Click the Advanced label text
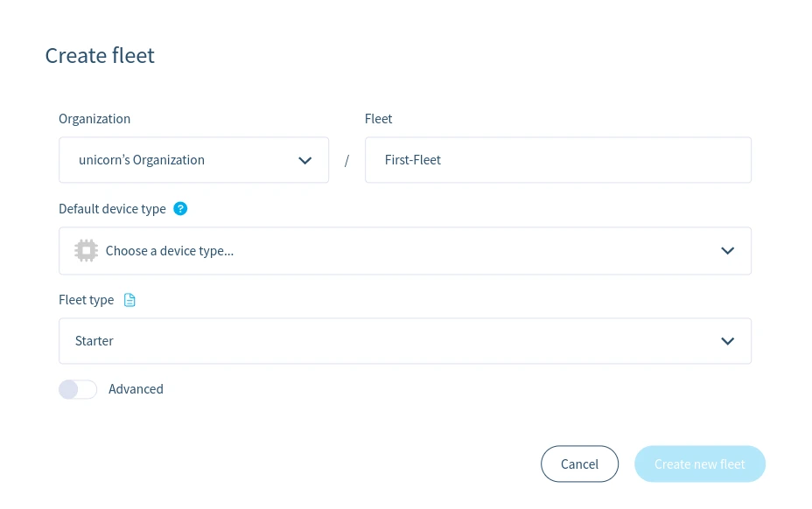 136,389
